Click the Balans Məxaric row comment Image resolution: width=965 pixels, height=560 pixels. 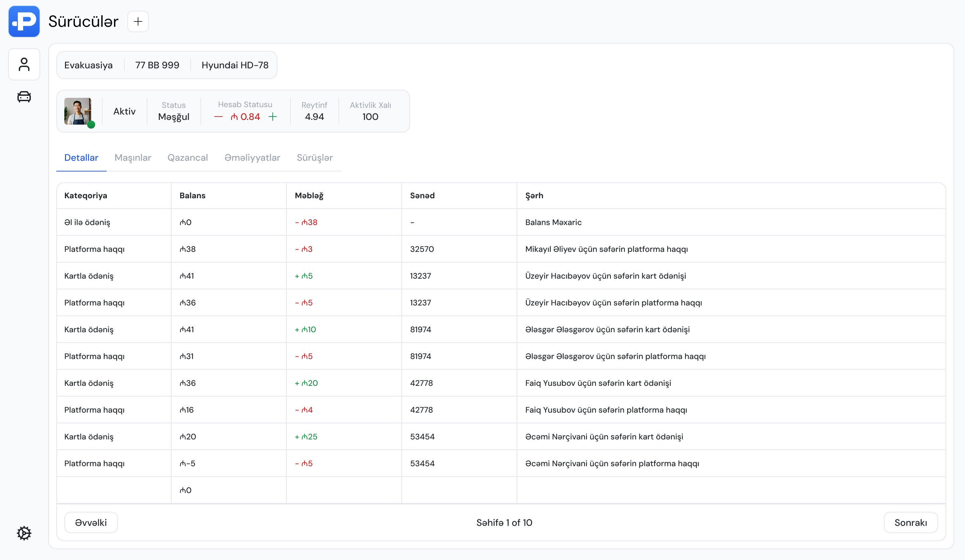click(553, 222)
